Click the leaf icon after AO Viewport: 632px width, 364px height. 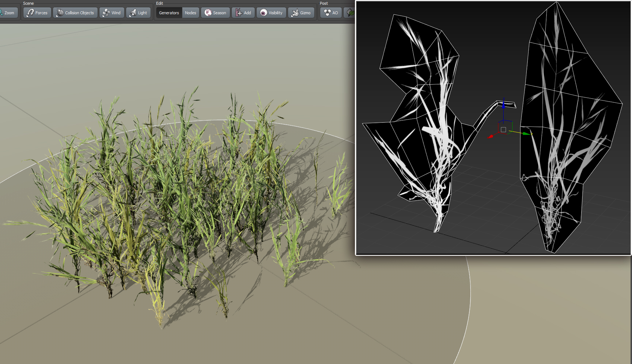[350, 13]
